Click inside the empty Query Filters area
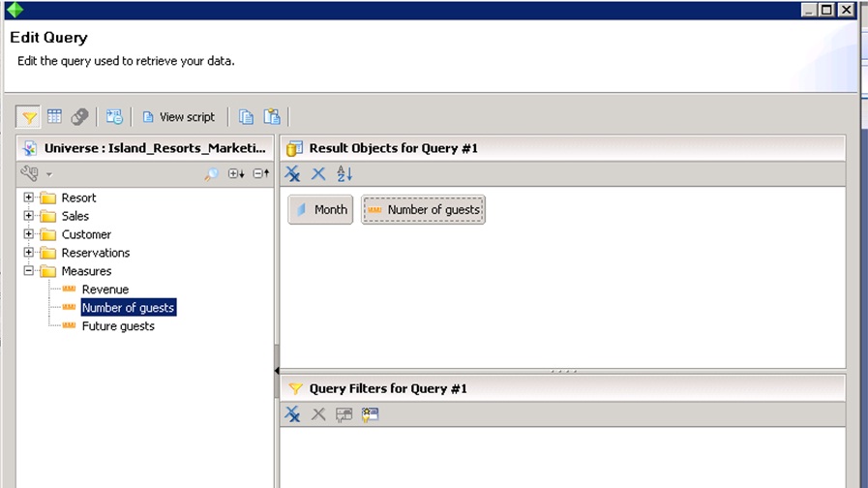 tap(562, 458)
